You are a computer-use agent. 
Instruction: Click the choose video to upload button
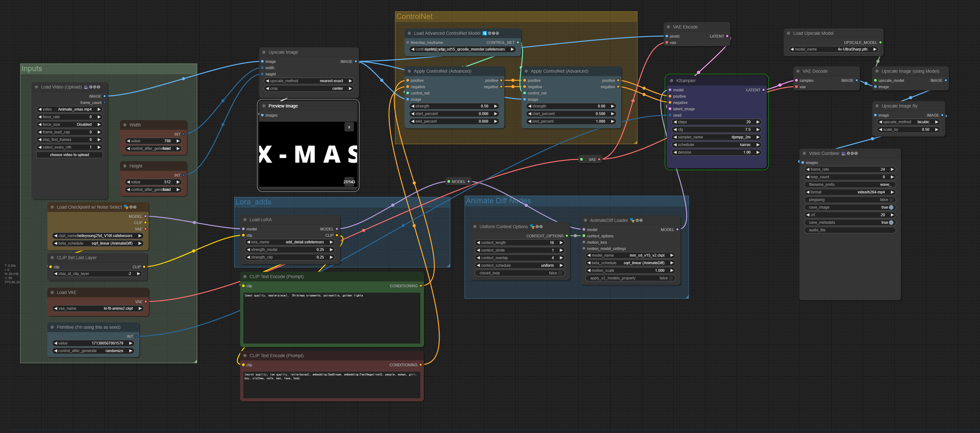coord(69,155)
